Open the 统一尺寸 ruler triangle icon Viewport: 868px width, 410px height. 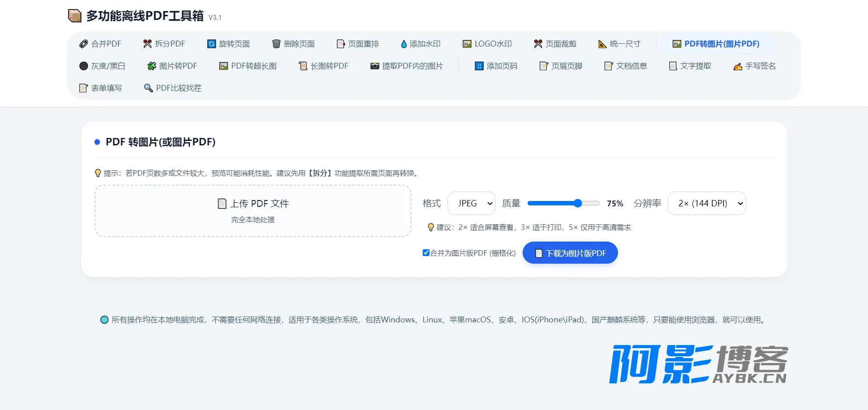coord(602,44)
